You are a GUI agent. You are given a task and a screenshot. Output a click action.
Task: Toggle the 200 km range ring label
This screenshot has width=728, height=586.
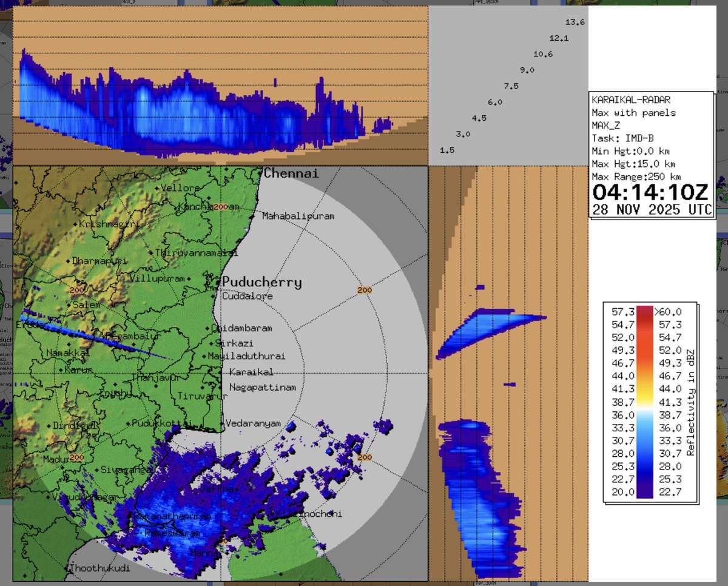[x=364, y=290]
